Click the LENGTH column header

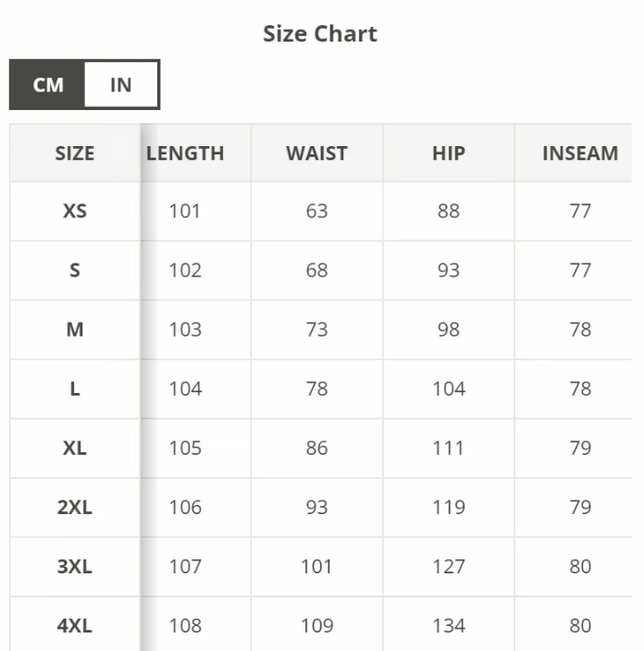tap(185, 154)
